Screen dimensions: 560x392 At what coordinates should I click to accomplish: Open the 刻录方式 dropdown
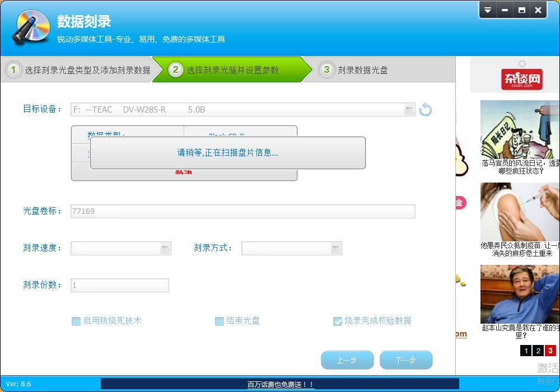tap(336, 248)
